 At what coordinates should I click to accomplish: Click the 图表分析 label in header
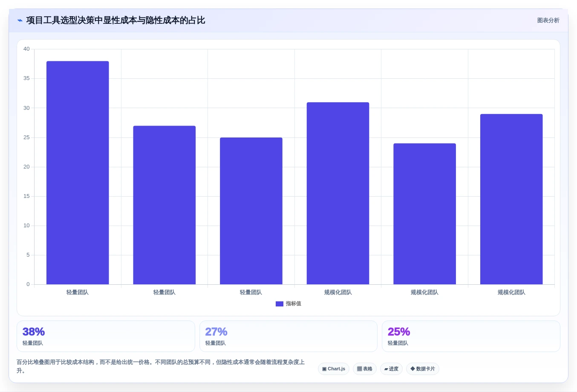548,20
